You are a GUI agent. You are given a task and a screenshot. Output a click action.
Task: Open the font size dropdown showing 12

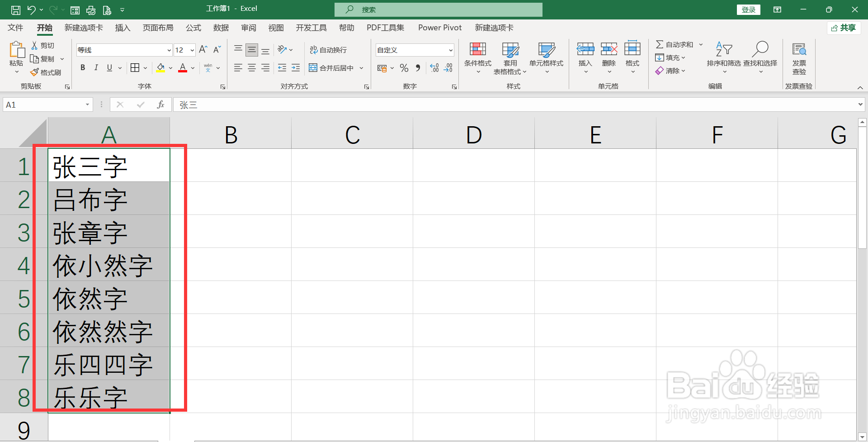(x=192, y=50)
